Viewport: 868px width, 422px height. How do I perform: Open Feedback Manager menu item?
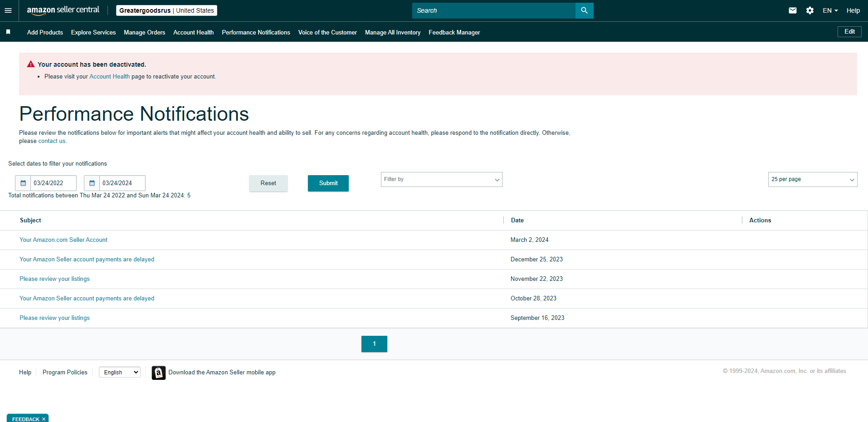click(x=454, y=32)
